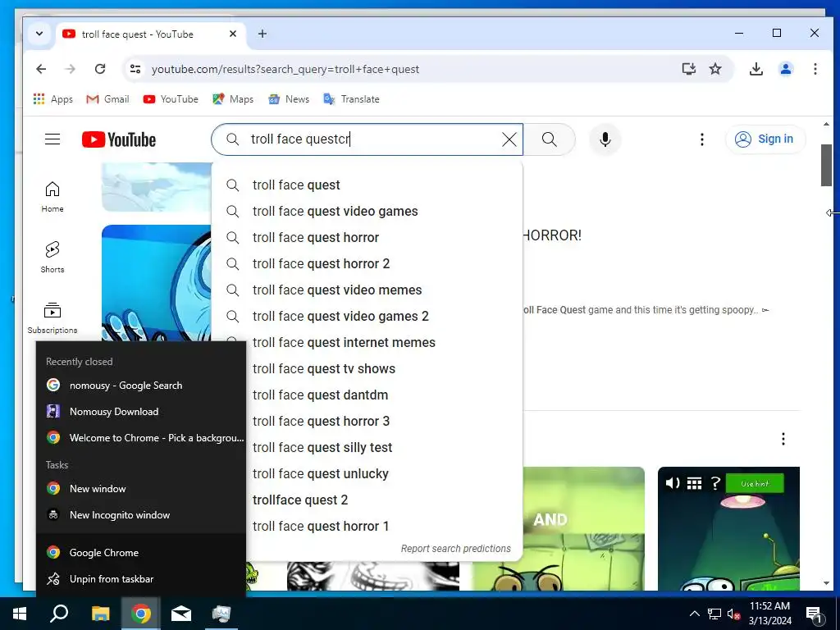Click the address bar URL
Image resolution: width=840 pixels, height=630 pixels.
coord(285,69)
